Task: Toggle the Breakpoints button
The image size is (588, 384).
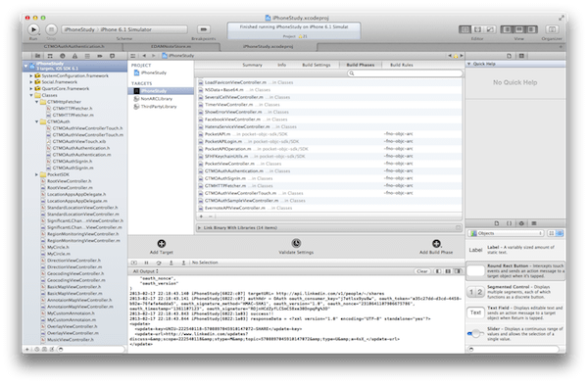Action: click(x=203, y=29)
